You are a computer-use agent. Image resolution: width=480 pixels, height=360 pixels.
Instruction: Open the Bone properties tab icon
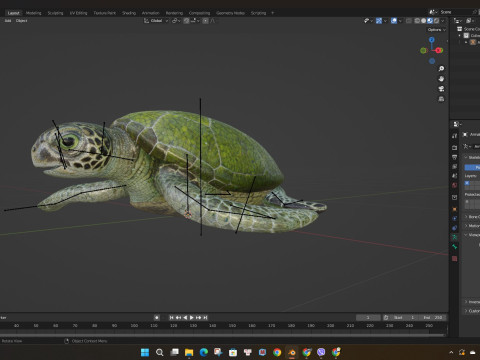(x=454, y=247)
